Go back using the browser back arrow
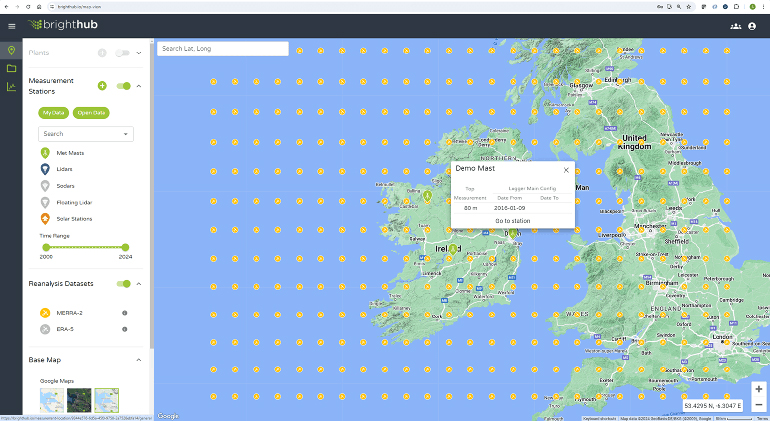The width and height of the screenshot is (770, 421). pyautogui.click(x=6, y=7)
